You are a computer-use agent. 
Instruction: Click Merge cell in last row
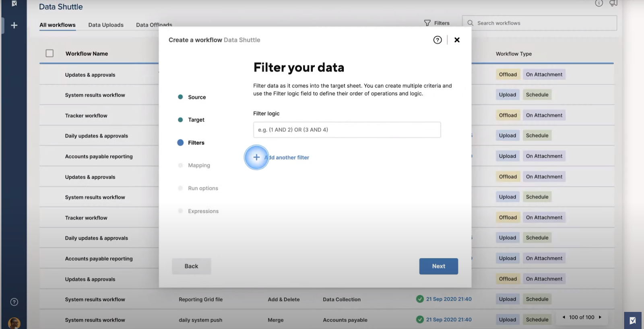click(x=276, y=320)
